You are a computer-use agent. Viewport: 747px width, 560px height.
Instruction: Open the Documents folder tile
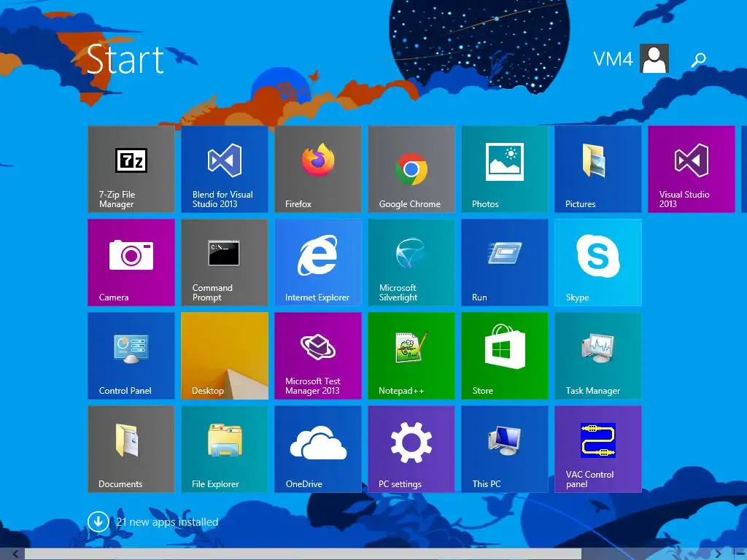131,449
